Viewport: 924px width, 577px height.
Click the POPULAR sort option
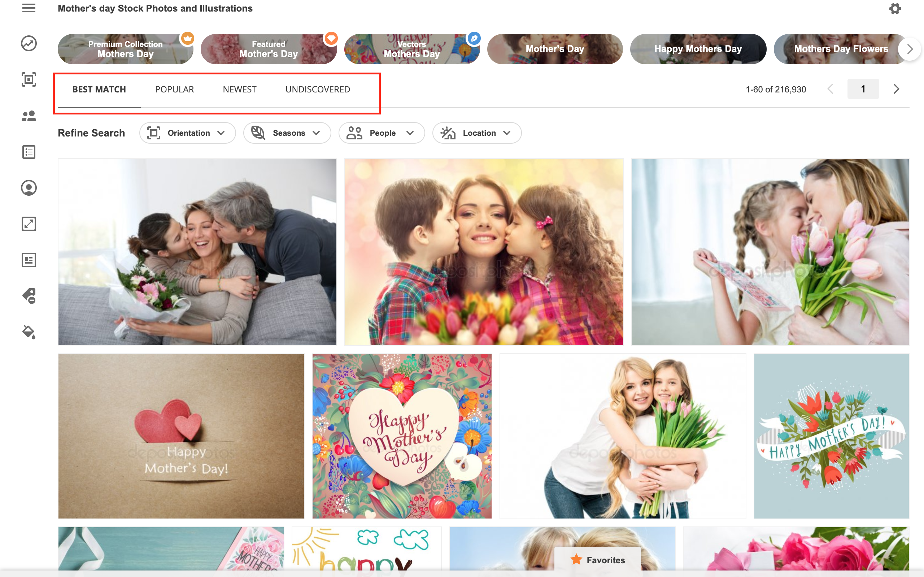click(x=175, y=89)
